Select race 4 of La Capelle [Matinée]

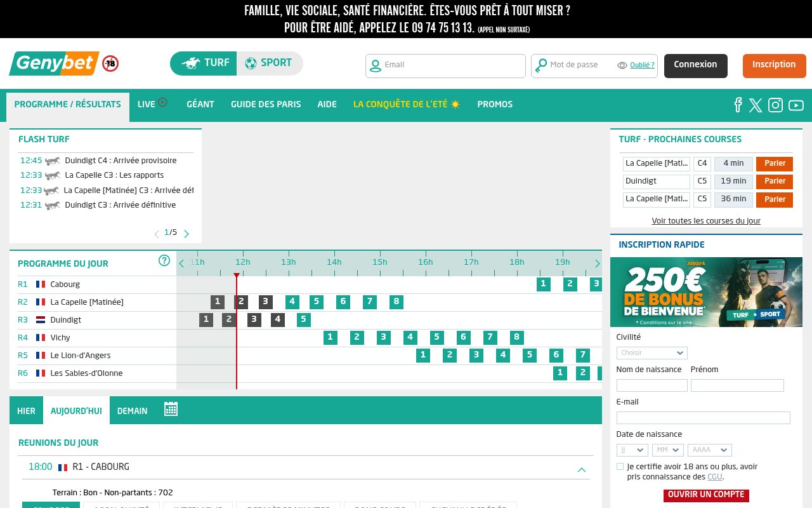(x=292, y=302)
